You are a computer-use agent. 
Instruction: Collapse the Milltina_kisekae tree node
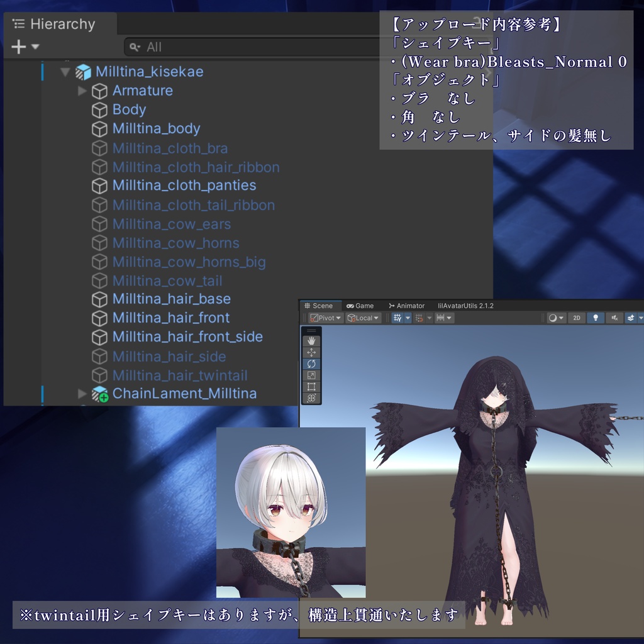[65, 72]
